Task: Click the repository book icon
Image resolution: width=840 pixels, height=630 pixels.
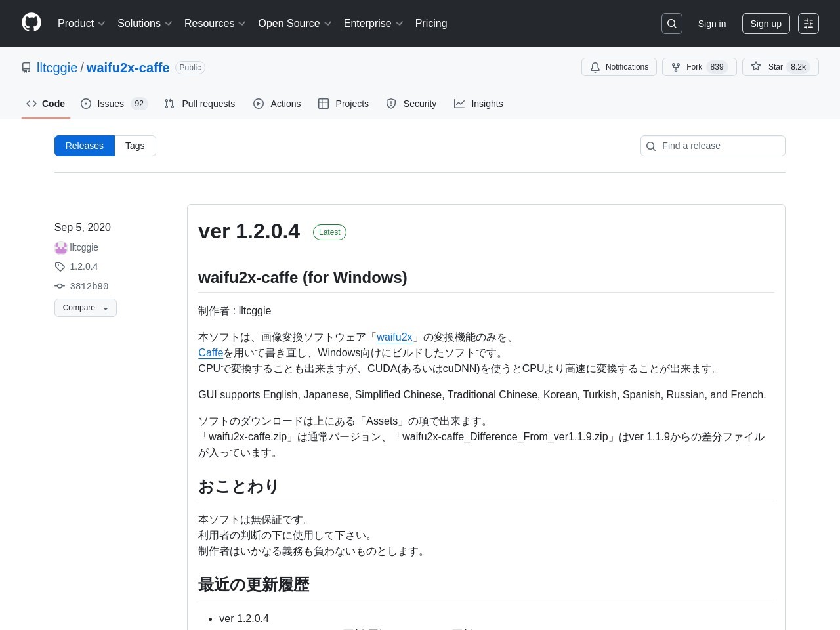Action: (x=26, y=68)
